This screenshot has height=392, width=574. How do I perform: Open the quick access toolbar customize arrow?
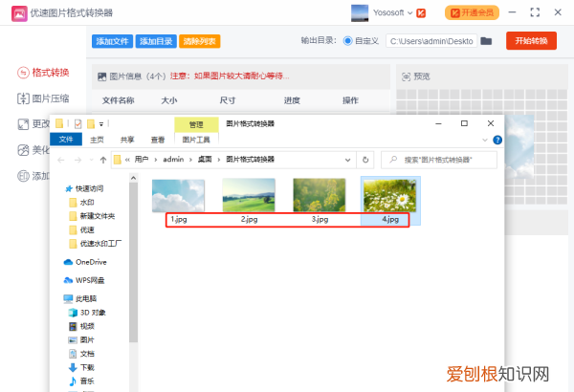click(101, 124)
